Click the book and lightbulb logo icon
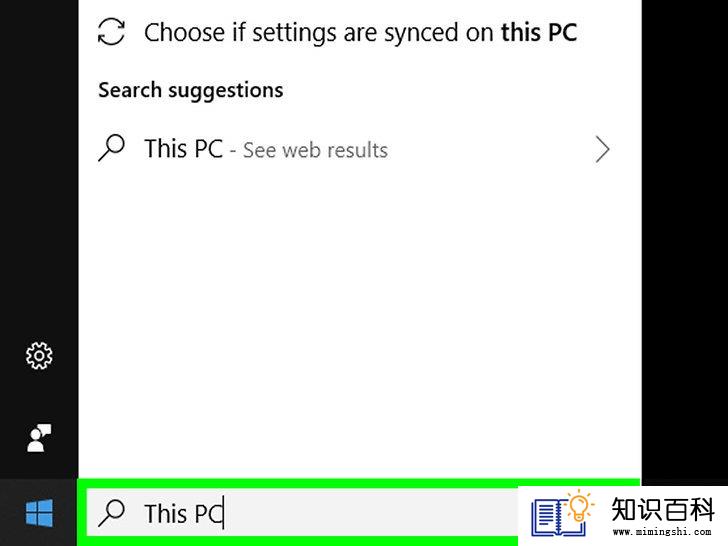This screenshot has height=546, width=728. tap(562, 513)
